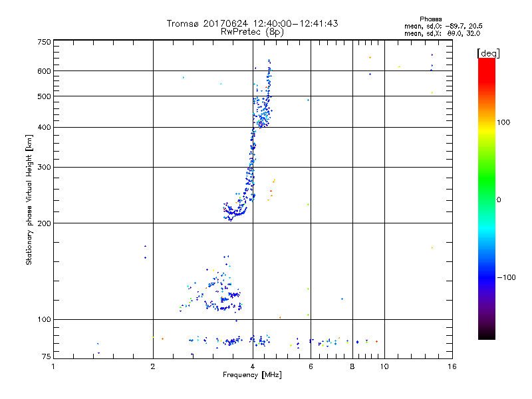Click the y-axis tick label '750'
532x399 pixels.
coord(44,42)
